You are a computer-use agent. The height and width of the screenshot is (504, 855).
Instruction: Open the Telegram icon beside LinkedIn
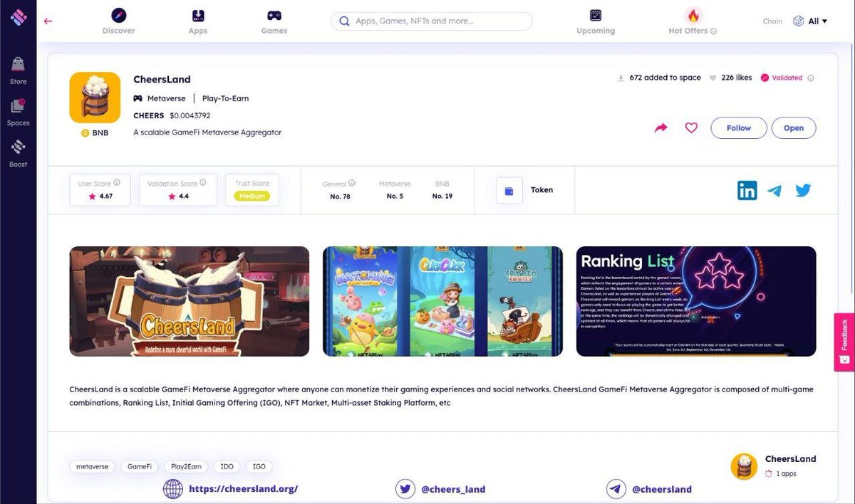point(774,190)
